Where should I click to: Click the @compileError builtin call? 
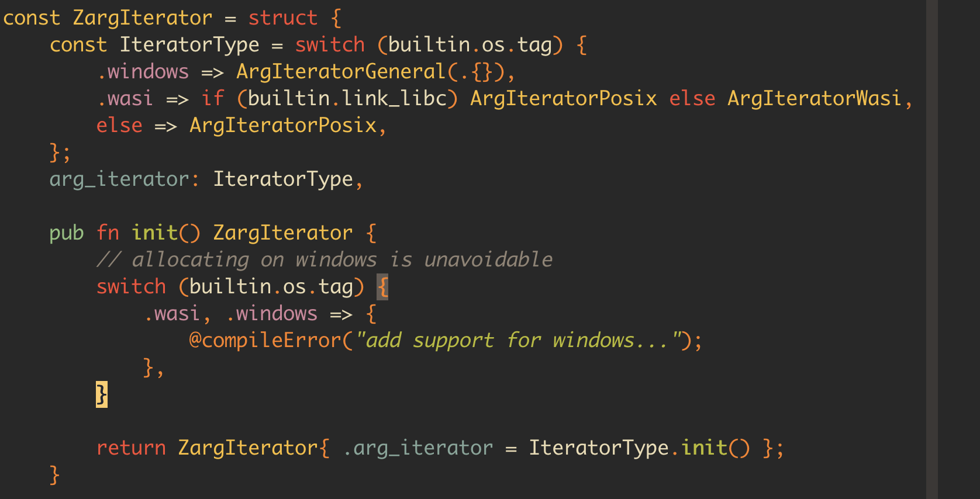(x=265, y=341)
